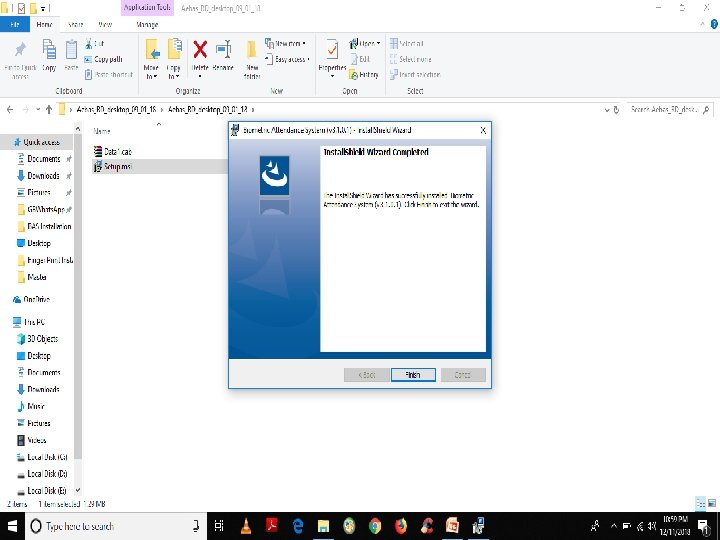This screenshot has width=720, height=540.
Task: Switch to the Share ribbon tab
Action: (75, 24)
